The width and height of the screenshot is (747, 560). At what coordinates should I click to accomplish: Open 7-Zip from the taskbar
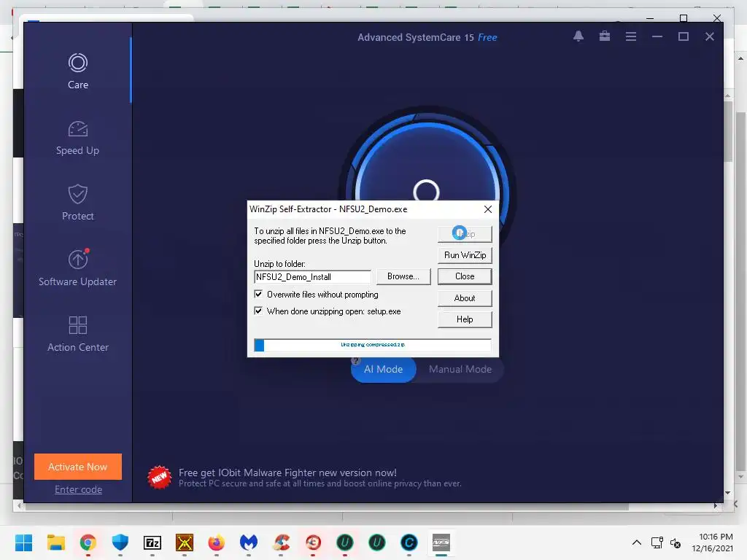tap(152, 542)
